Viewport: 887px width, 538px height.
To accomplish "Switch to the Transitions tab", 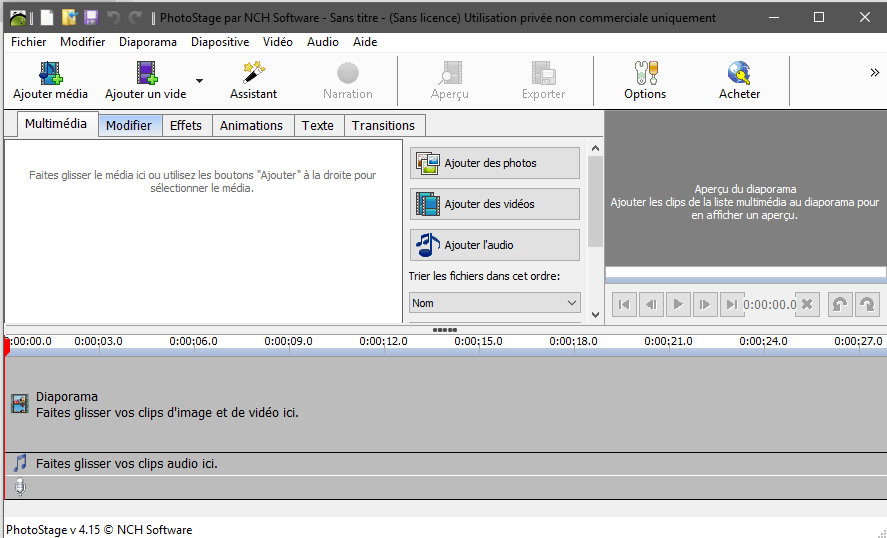I will click(384, 126).
